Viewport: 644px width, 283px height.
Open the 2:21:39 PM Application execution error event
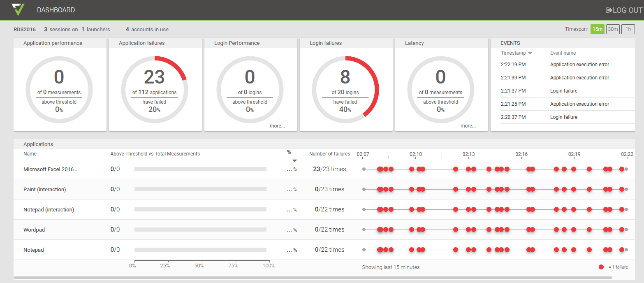(568, 78)
